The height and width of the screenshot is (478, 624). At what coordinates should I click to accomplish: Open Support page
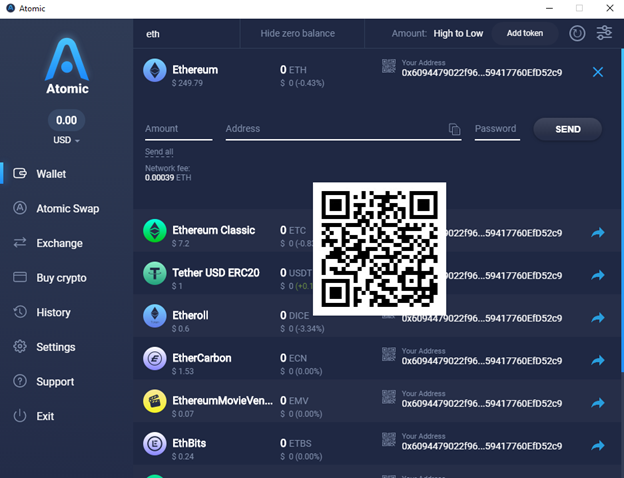click(x=55, y=382)
